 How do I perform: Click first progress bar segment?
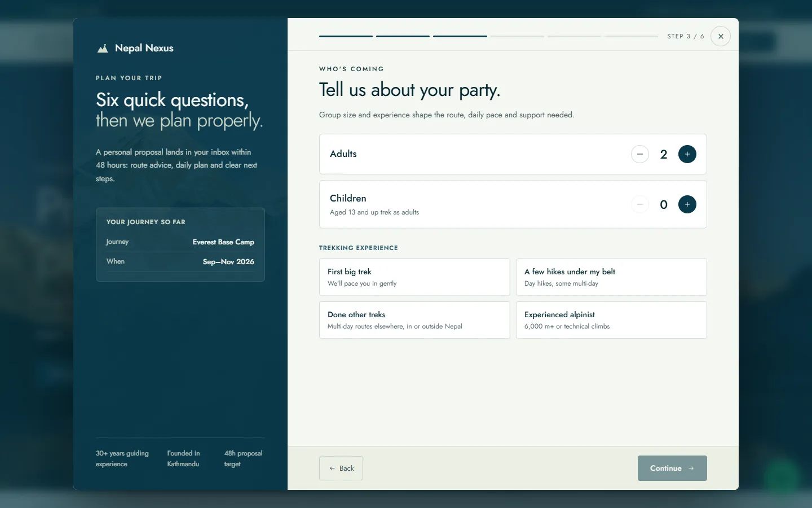pos(346,36)
